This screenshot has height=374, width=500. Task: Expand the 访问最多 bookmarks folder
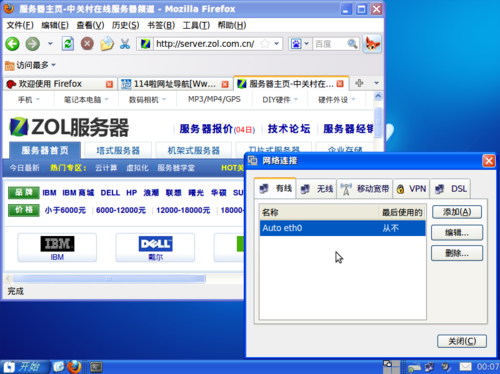[30, 65]
